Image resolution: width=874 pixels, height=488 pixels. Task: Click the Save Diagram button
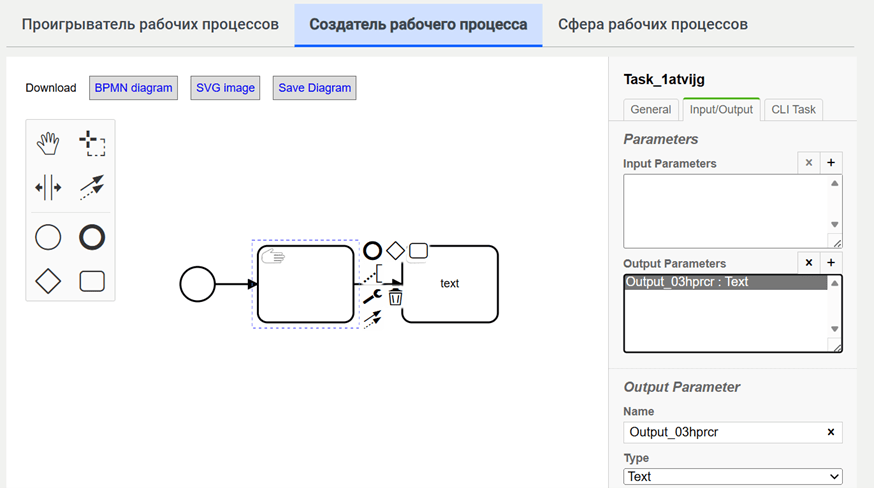(x=314, y=88)
